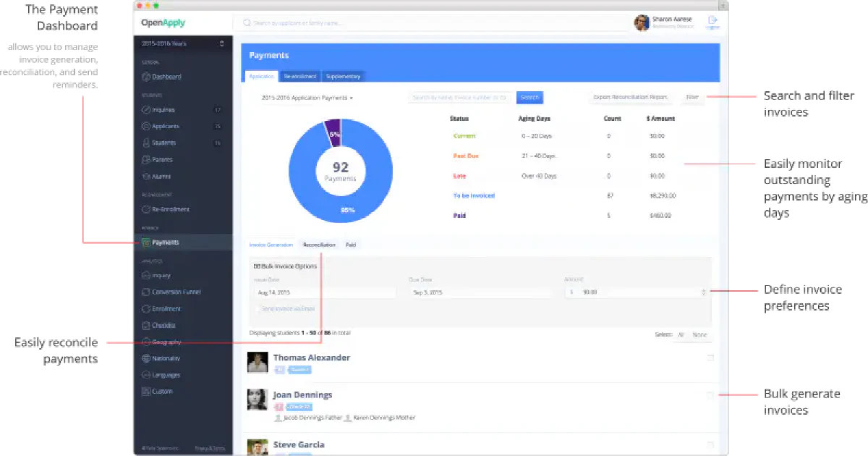
Task: Check the box on Joan Dennings' row
Action: (x=711, y=395)
